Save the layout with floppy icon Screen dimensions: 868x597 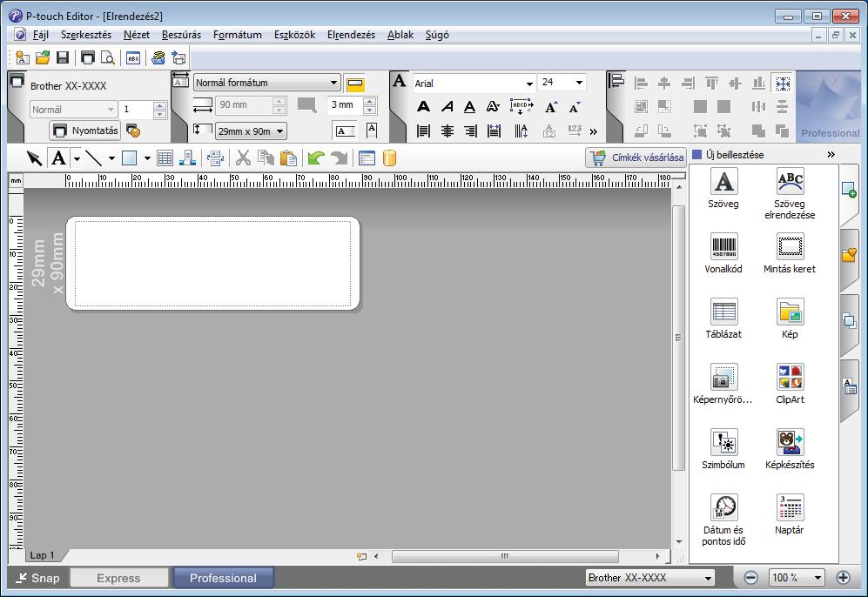click(x=63, y=57)
